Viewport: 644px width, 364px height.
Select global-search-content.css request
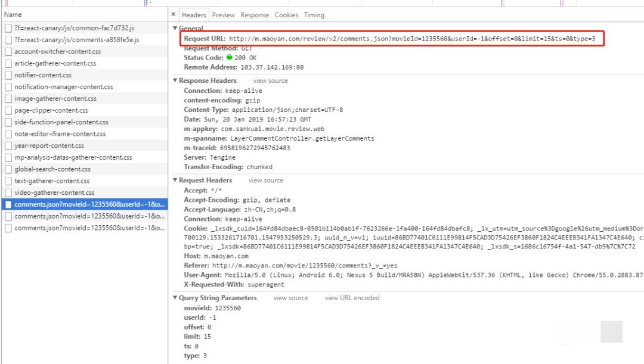84,169
